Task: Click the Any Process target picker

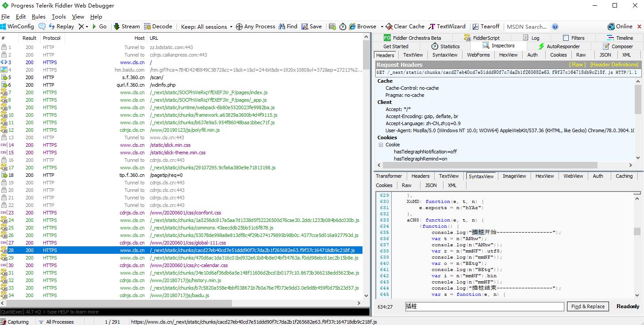Action: [255, 27]
